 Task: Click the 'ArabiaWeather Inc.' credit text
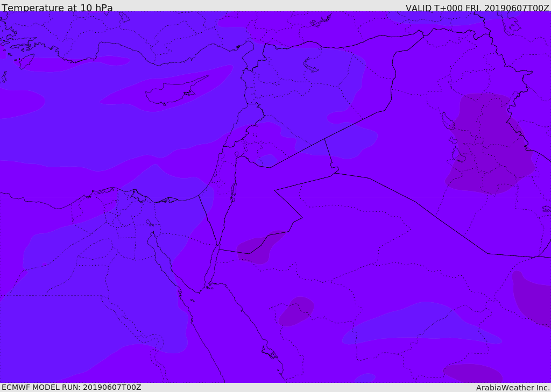513,388
